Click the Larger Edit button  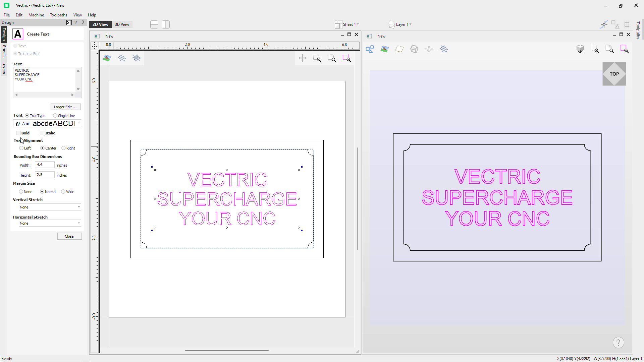[x=65, y=107]
